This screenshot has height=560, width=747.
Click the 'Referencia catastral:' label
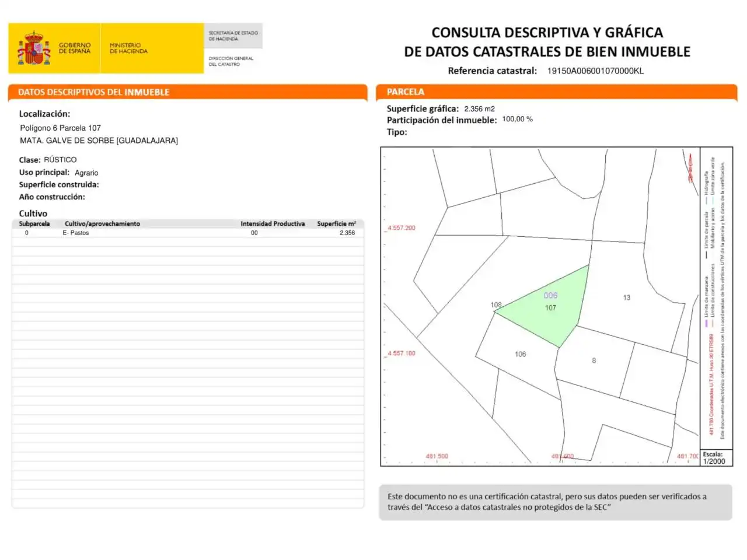[492, 71]
